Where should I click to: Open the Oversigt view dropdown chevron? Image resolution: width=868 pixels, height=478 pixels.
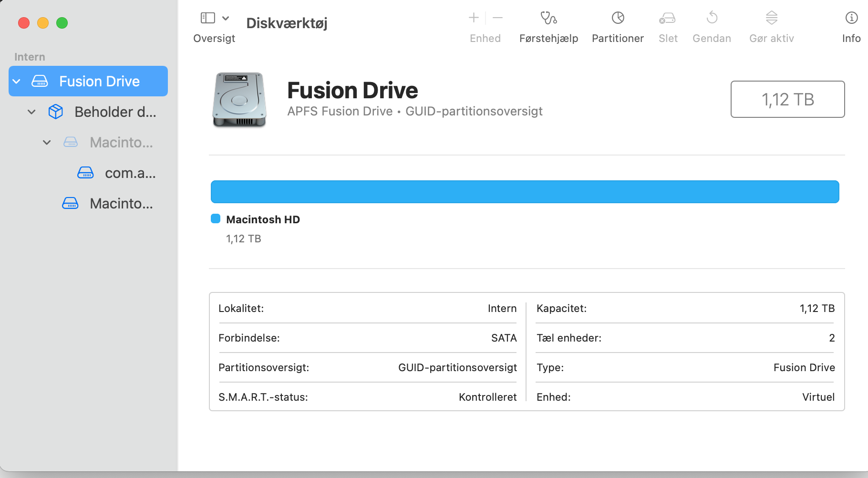coord(226,18)
